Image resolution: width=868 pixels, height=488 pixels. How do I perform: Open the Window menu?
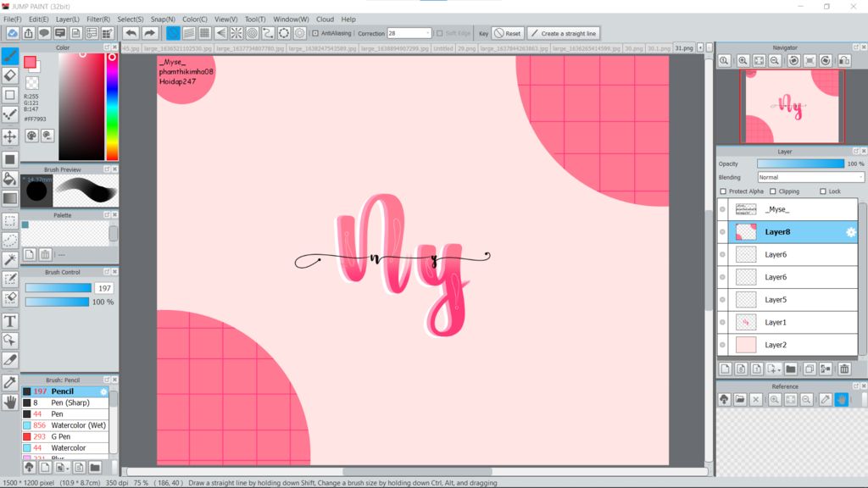point(292,19)
